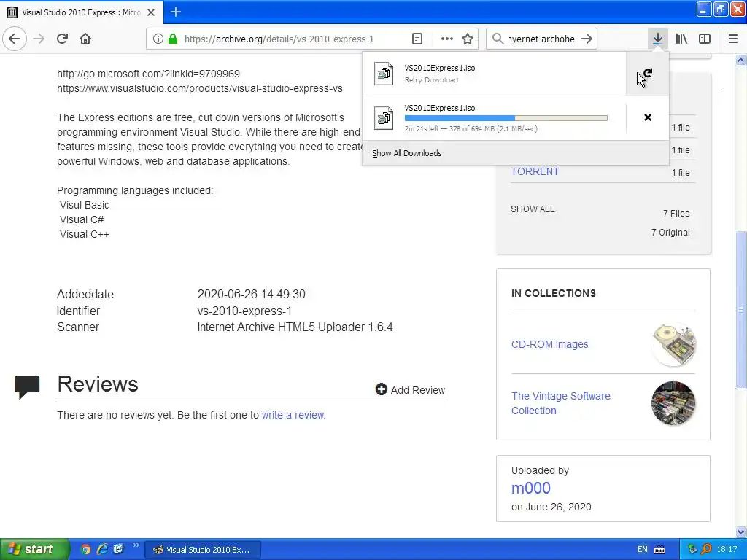Screen dimensions: 747x560
Task: Click the 18:17 taskbar clock
Action: [727, 550]
